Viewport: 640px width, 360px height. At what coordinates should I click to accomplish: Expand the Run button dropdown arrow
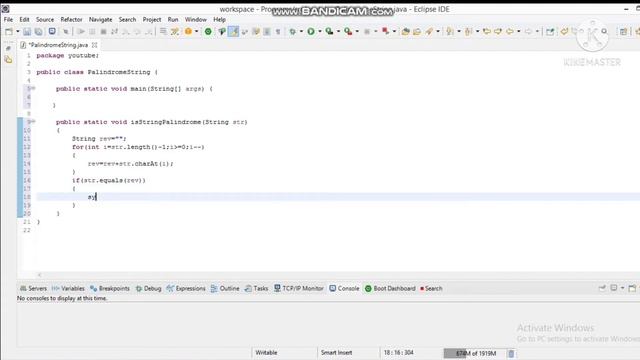pos(320,31)
